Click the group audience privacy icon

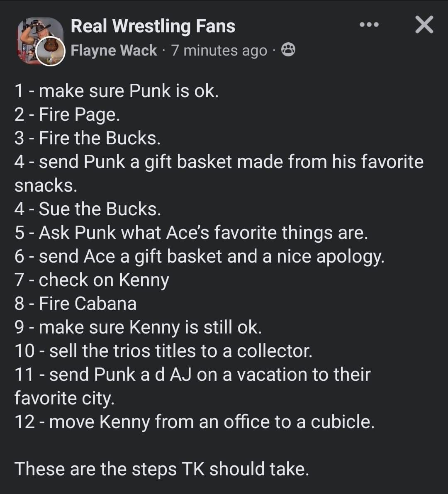[x=288, y=50]
